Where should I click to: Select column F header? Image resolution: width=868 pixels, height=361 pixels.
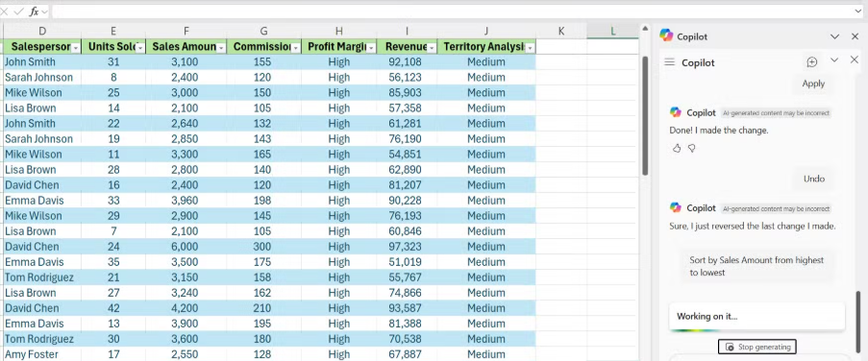186,32
